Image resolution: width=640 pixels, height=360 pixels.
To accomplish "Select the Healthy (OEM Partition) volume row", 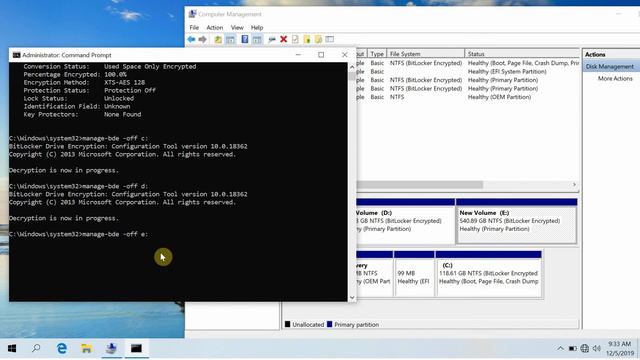I will [x=467, y=97].
